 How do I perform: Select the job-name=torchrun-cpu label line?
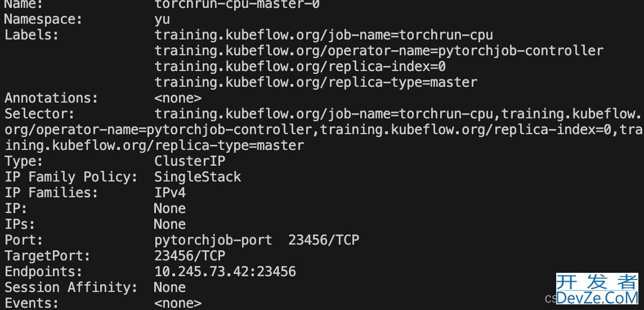click(324, 35)
